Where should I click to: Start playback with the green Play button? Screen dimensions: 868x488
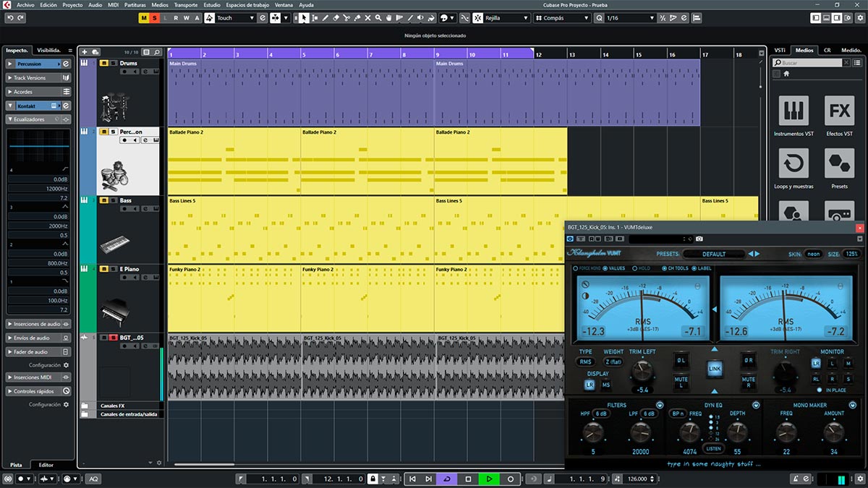tap(490, 479)
